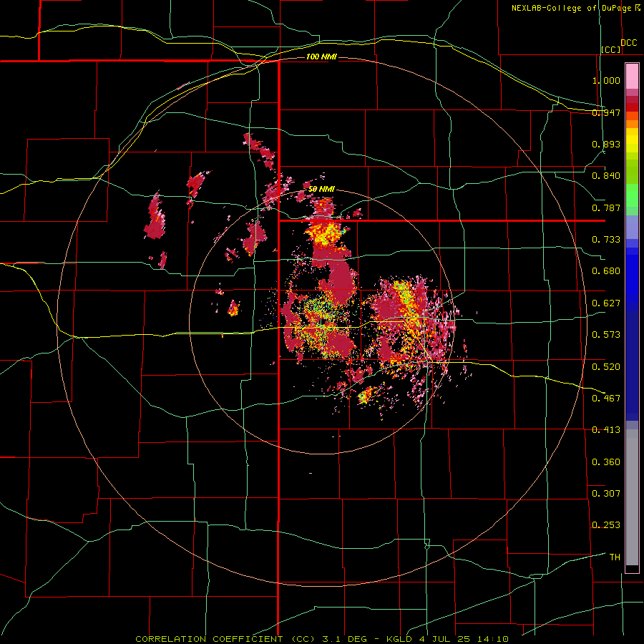Click the 0.360 scale value

coord(606,462)
